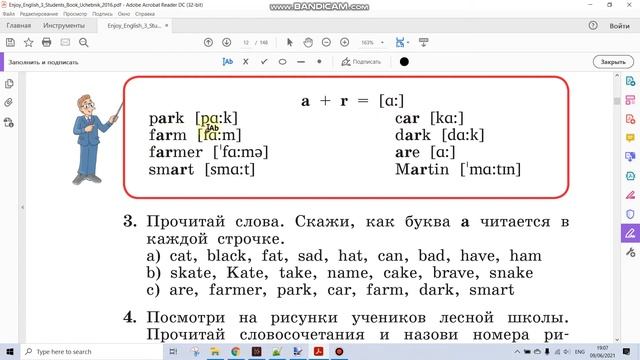Open the page thumbnails panel
The width and height of the screenshot is (640, 360).
click(x=9, y=84)
